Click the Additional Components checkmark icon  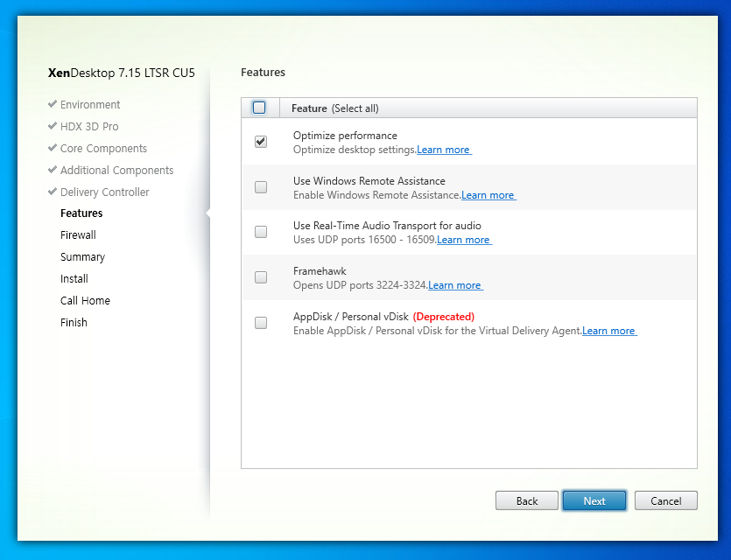coord(53,170)
